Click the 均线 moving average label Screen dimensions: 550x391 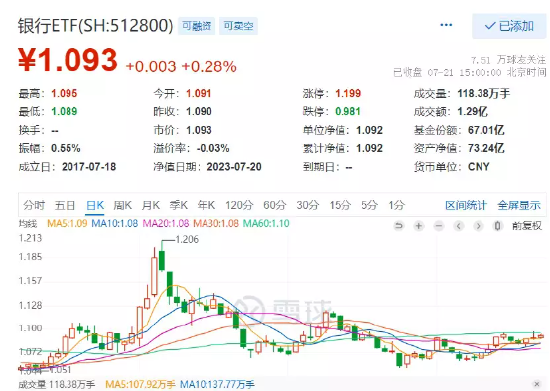click(27, 223)
